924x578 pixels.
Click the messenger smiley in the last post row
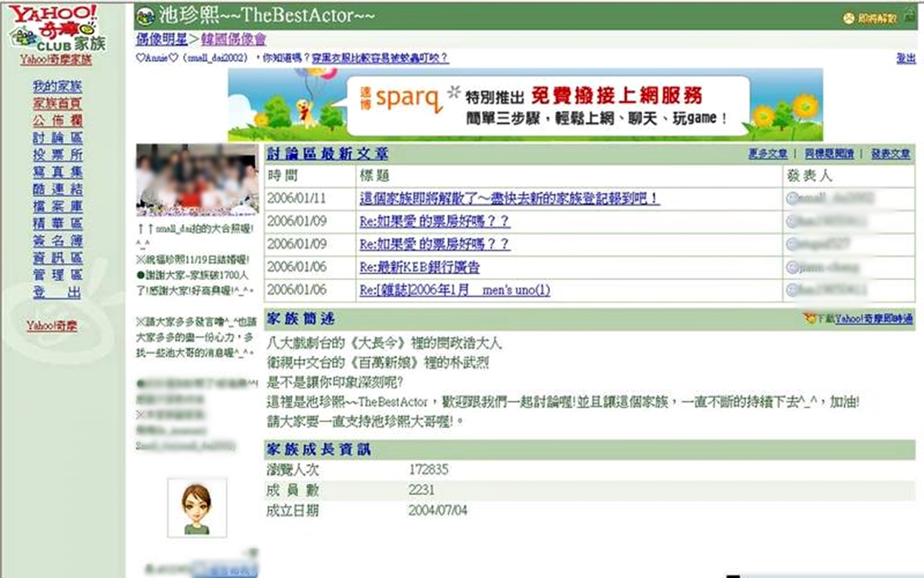click(792, 291)
